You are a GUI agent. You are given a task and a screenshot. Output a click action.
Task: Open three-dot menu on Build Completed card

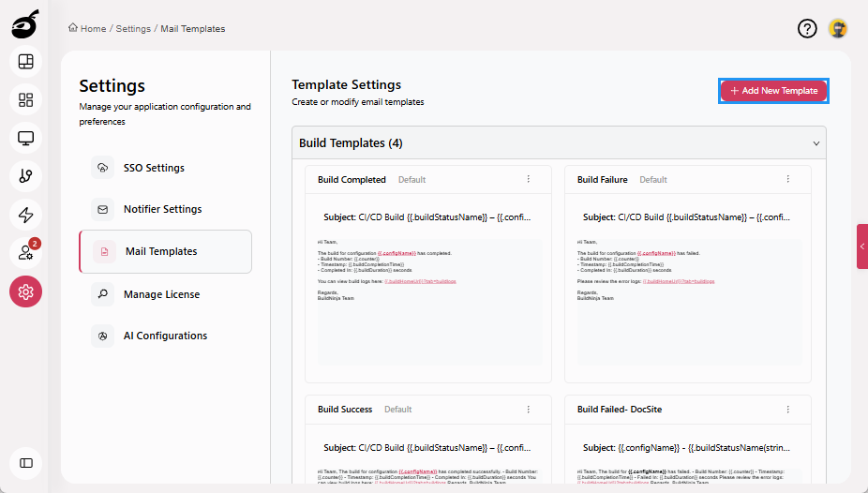pyautogui.click(x=528, y=179)
